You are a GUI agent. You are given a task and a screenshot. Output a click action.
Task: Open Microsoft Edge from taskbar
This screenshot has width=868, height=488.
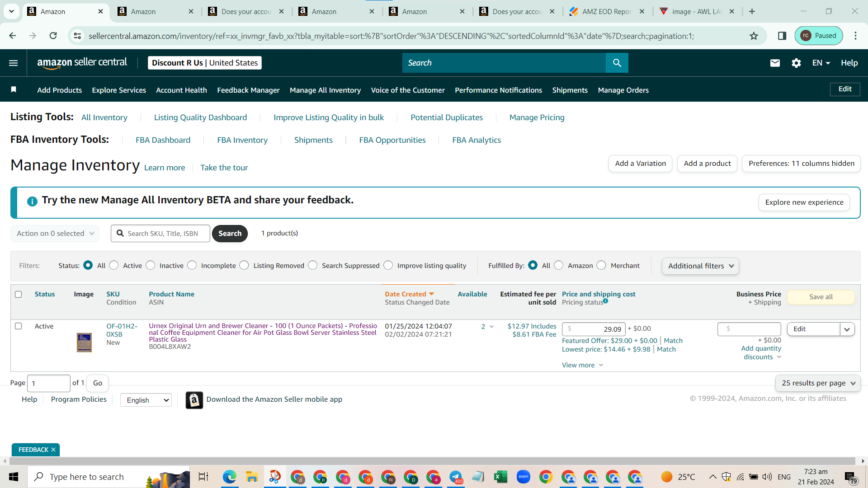(230, 477)
